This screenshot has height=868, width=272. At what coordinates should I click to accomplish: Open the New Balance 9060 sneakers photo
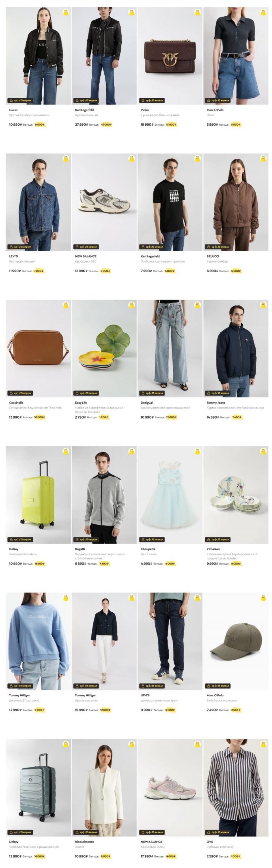click(170, 787)
